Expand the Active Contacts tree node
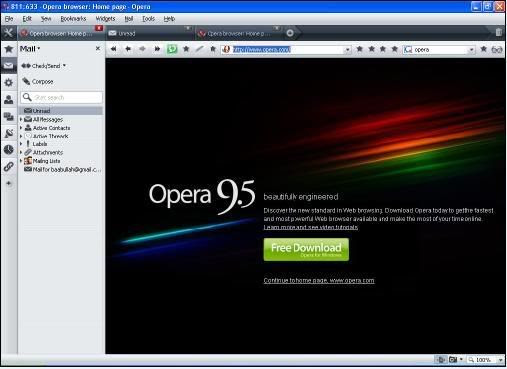 (x=21, y=128)
